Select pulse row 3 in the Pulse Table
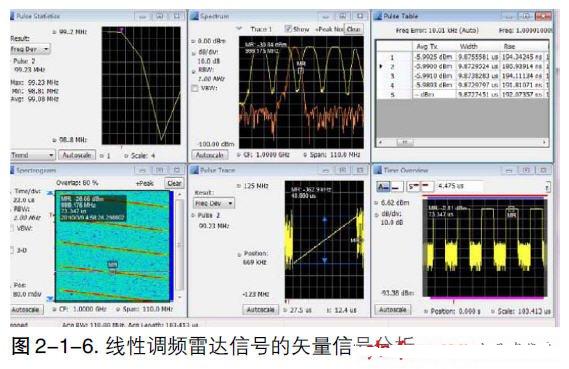Viewport: 569px width, 369px height. (x=462, y=76)
